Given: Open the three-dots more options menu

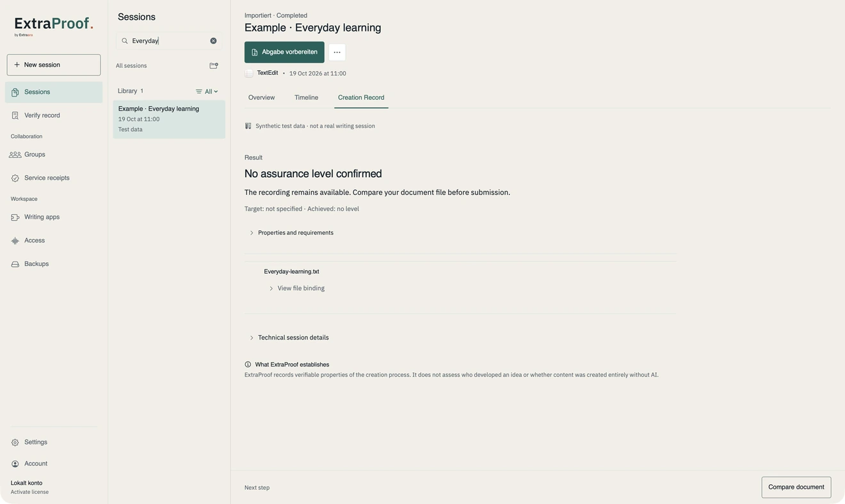Looking at the screenshot, I should coord(337,52).
